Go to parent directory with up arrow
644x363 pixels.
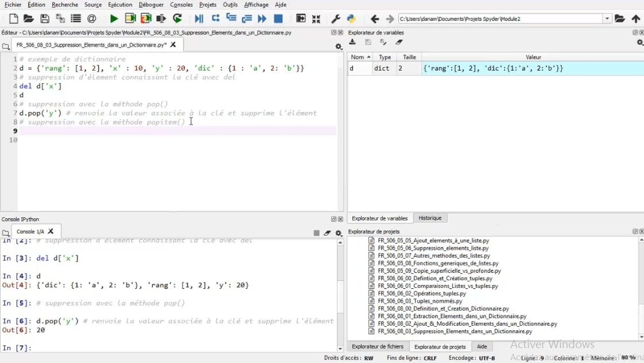[636, 19]
